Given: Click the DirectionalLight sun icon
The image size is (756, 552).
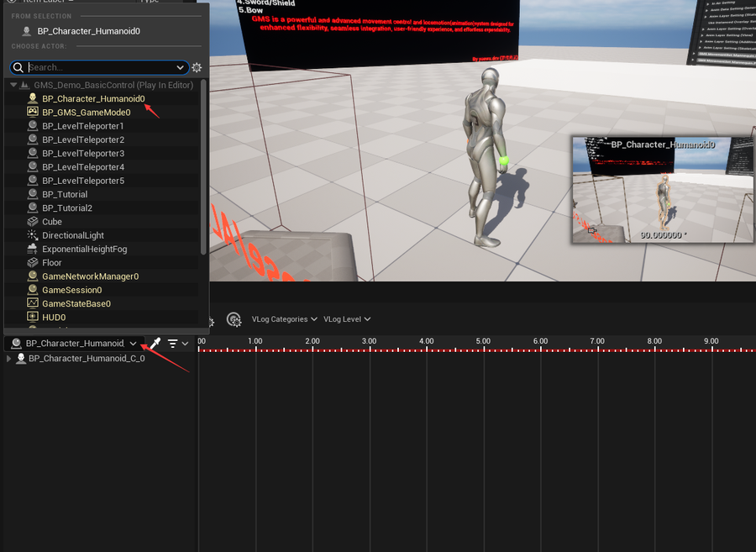Looking at the screenshot, I should pos(32,234).
